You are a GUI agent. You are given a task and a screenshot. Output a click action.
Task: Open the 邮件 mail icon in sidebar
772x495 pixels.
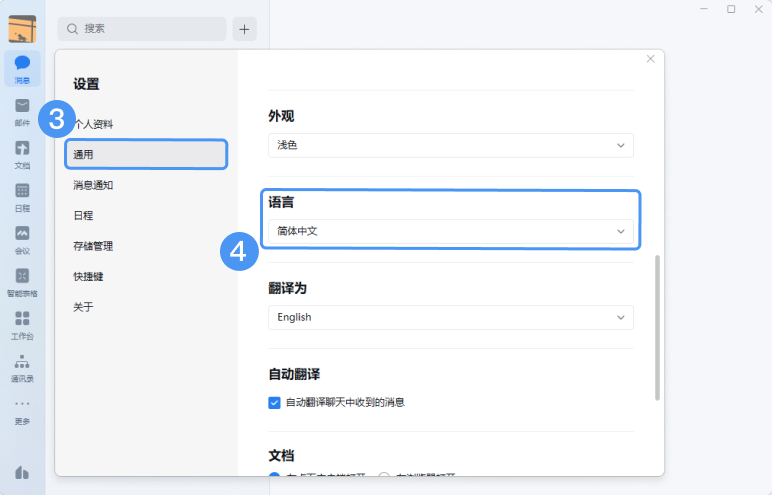point(22,110)
